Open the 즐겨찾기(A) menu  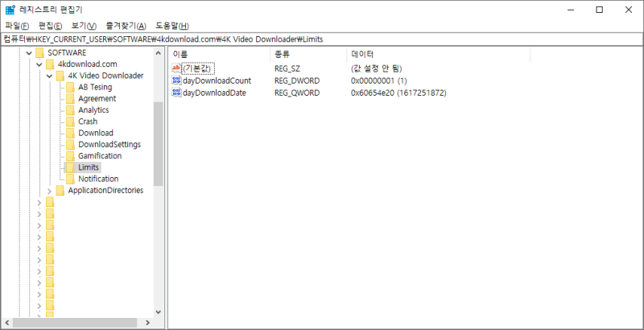click(x=126, y=26)
